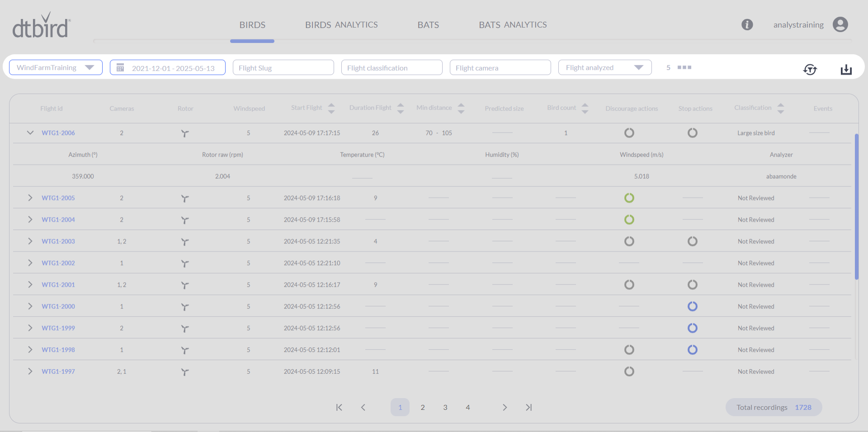Click blue stop action icon for WTG1-2000
This screenshot has height=432, width=868.
coord(692,307)
